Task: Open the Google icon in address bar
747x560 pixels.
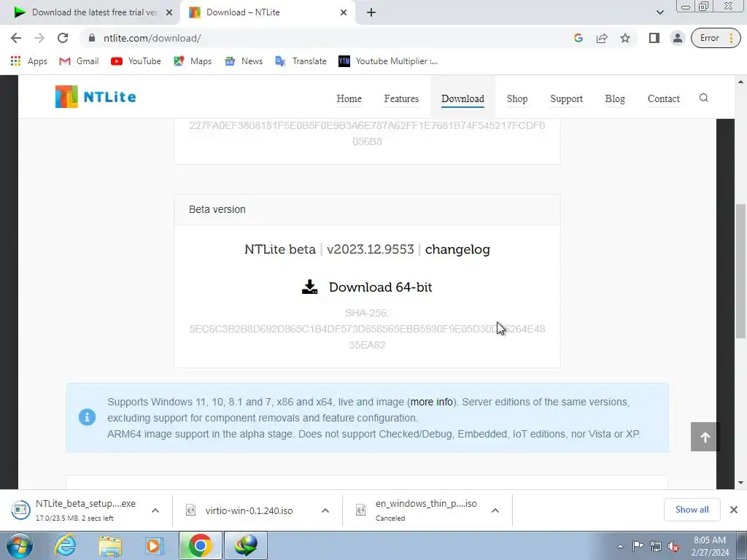Action: point(578,38)
